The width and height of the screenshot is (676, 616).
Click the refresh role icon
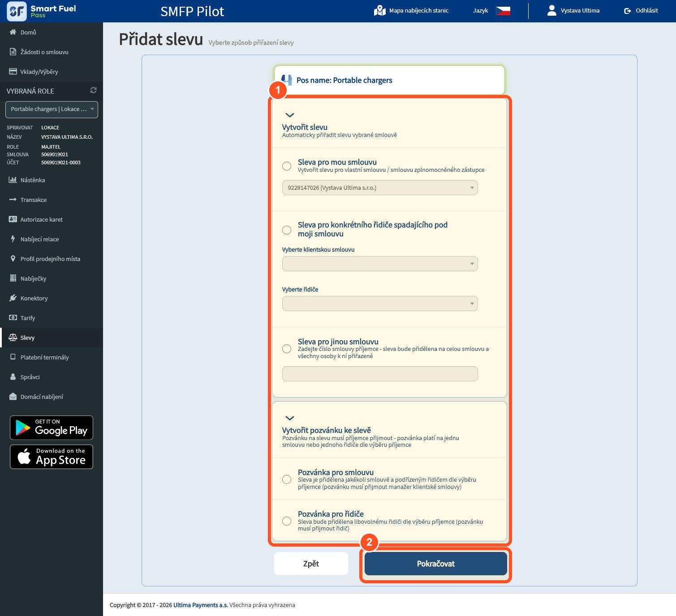click(93, 90)
